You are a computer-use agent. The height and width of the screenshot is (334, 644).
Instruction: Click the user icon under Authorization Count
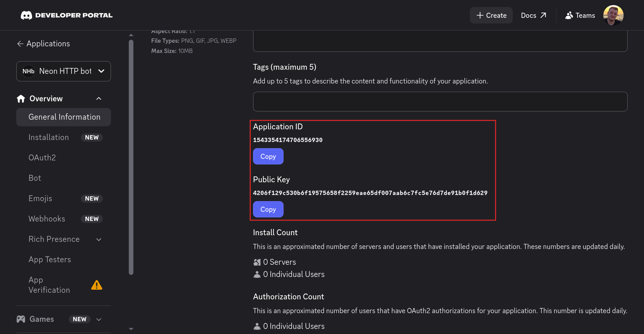coord(257,326)
